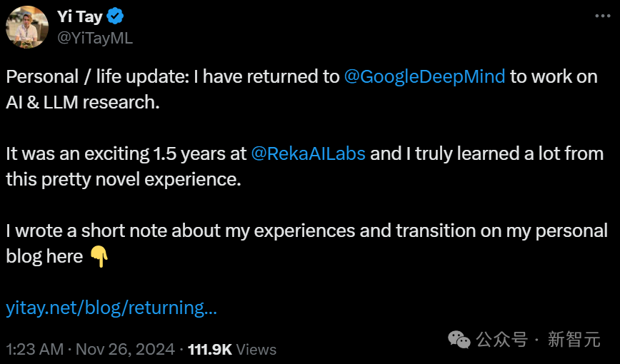Click the blue verified checkmark badge
The width and height of the screenshot is (620, 364).
click(x=116, y=17)
